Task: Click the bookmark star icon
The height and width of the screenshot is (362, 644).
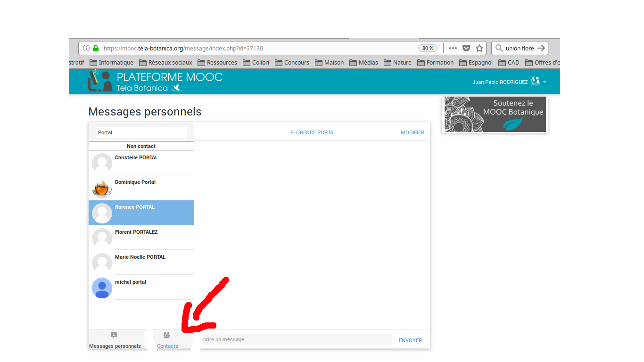Action: tap(479, 48)
